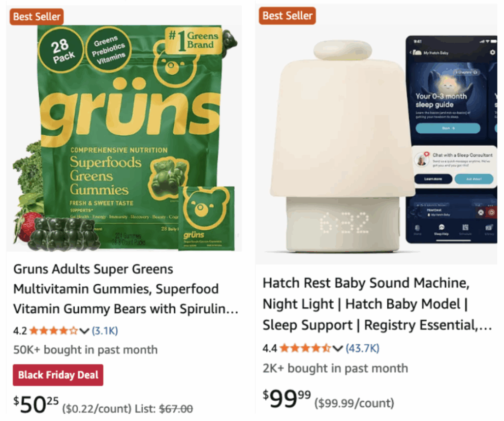View the 43.7K reviews for Hatch Rest
504x421 pixels.
(x=363, y=349)
